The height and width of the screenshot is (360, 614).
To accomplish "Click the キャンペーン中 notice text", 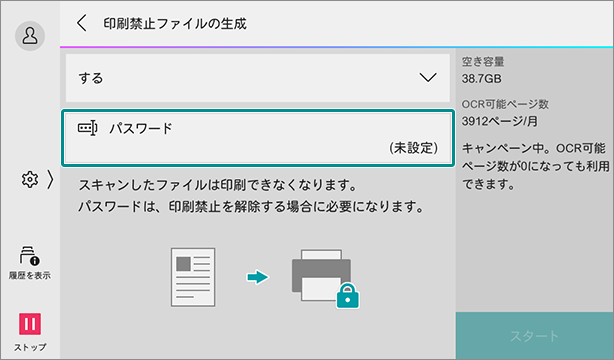I will 535,166.
